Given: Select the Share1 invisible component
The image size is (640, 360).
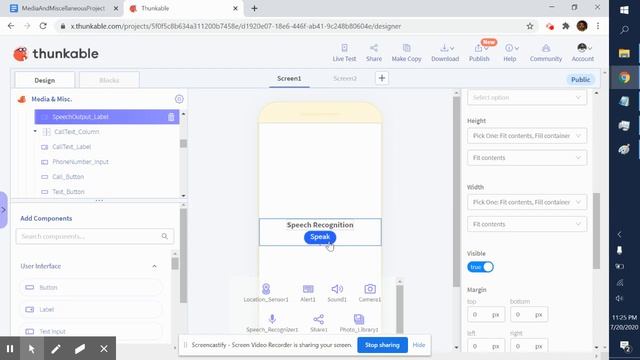Looking at the screenshot, I should pyautogui.click(x=319, y=322).
